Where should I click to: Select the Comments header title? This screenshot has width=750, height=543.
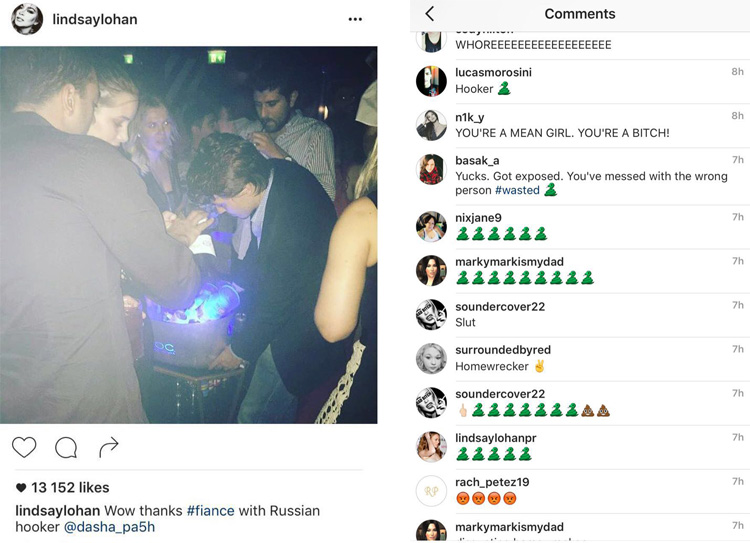pyautogui.click(x=580, y=14)
